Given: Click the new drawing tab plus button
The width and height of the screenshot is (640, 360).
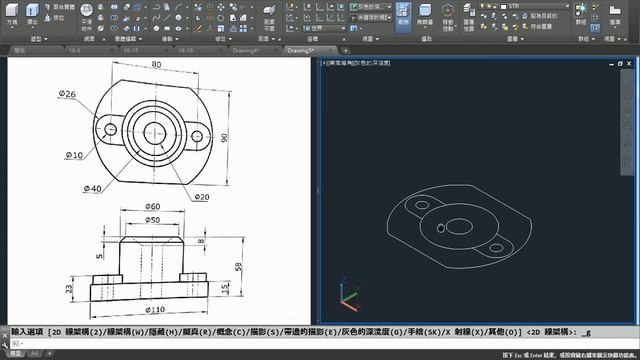Looking at the screenshot, I should tap(346, 51).
